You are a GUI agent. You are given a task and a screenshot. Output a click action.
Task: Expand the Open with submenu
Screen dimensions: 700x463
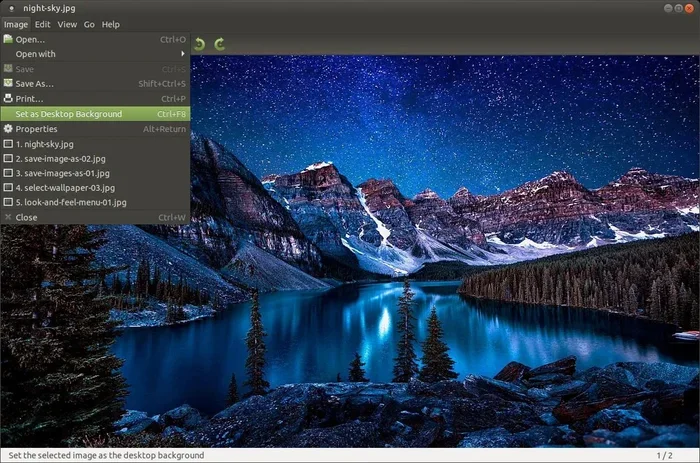(x=95, y=54)
